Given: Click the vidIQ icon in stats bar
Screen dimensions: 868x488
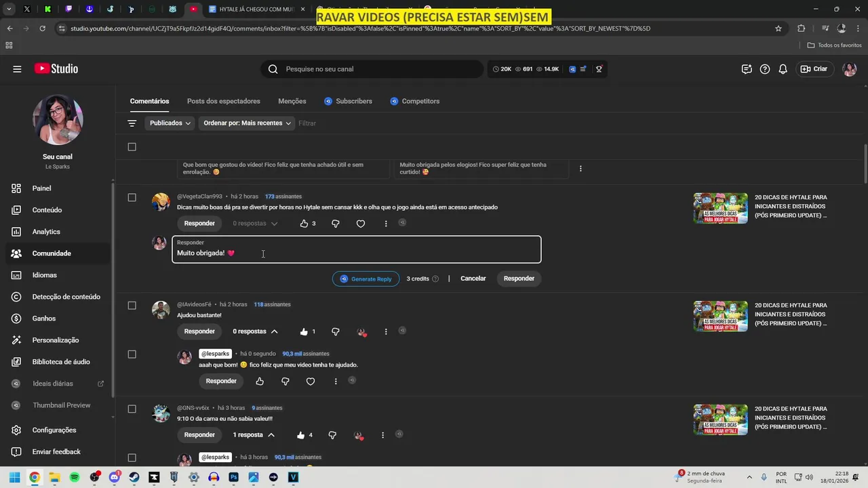Looking at the screenshot, I should point(572,69).
